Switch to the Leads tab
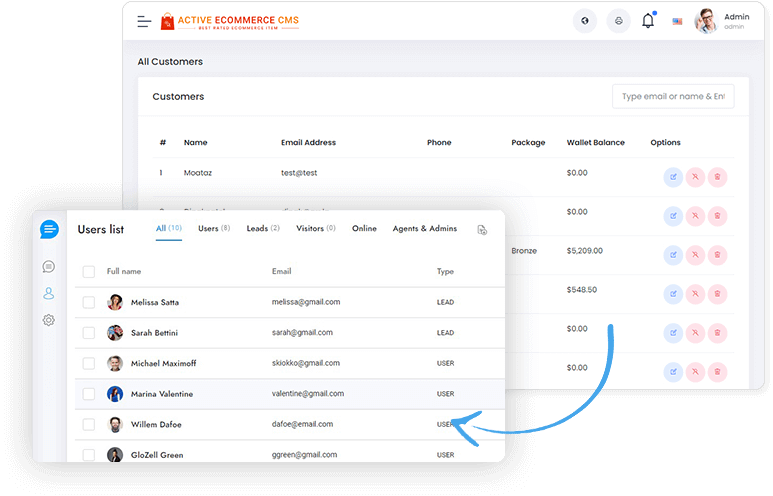Screen dimensions: 773x496 coord(263,229)
